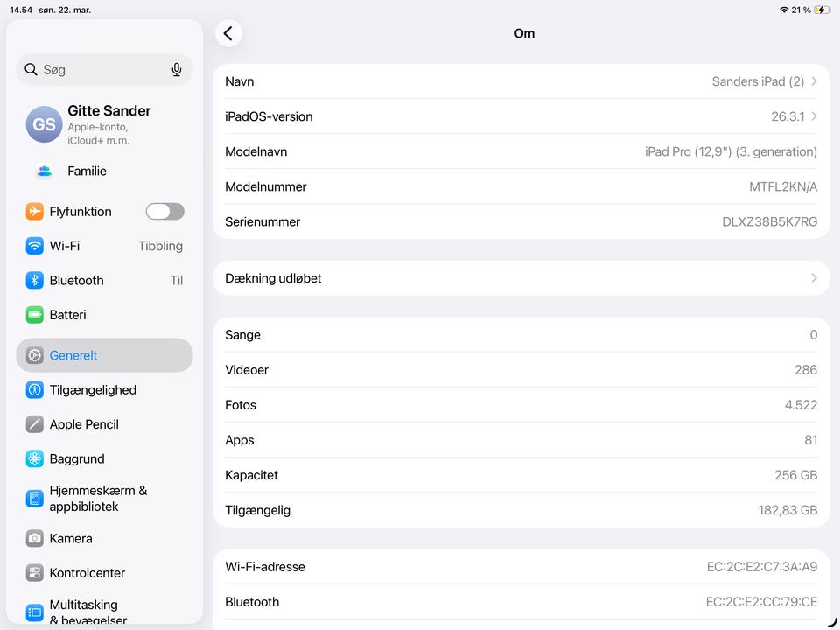Open the Dækning udløbet row
Screen dimensions: 840x630
click(x=521, y=278)
